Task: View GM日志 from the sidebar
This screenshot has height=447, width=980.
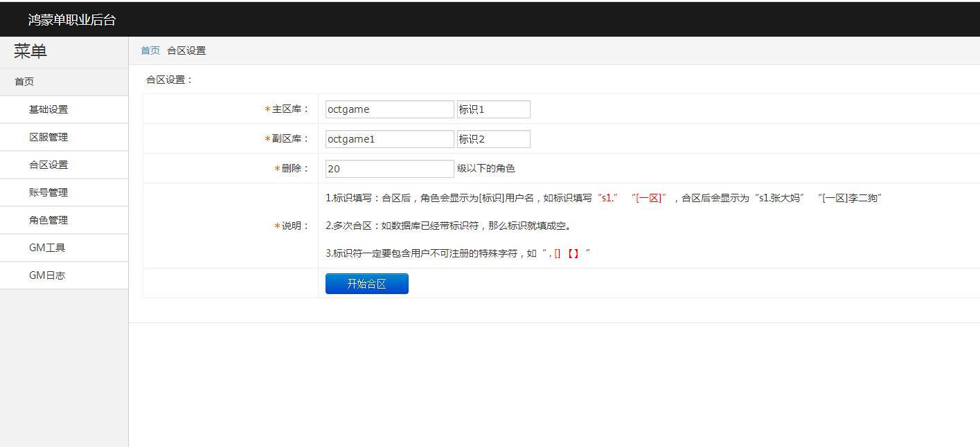Action: (x=47, y=275)
